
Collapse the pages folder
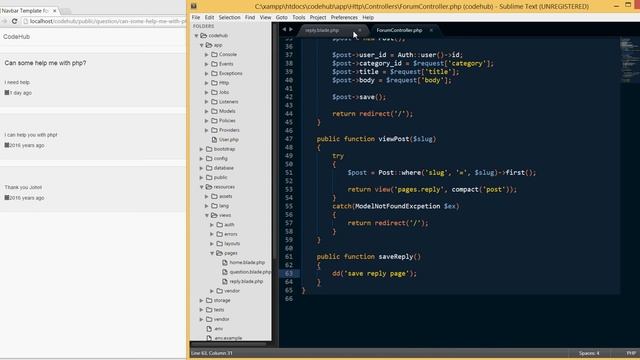[x=212, y=253]
